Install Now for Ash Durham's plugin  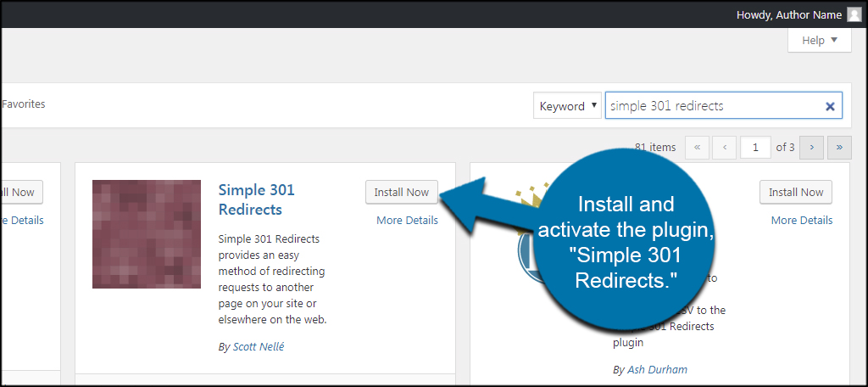pyautogui.click(x=795, y=193)
